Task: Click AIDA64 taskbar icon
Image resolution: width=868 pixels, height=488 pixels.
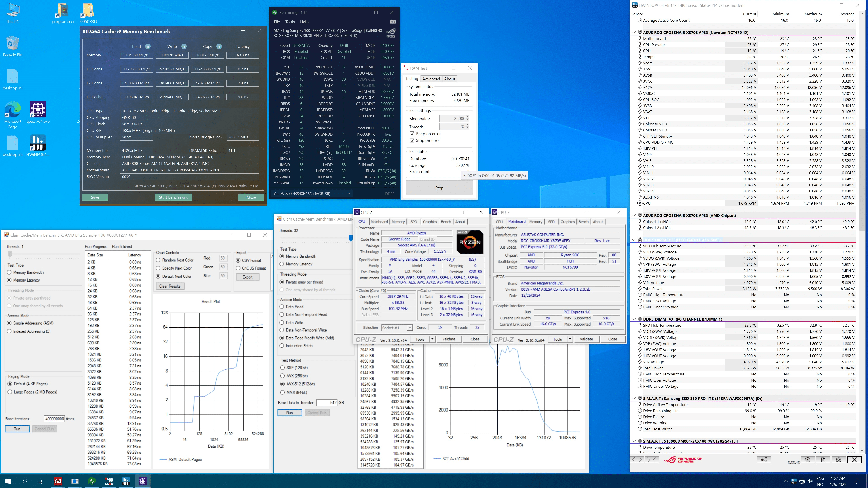Action: tap(58, 481)
